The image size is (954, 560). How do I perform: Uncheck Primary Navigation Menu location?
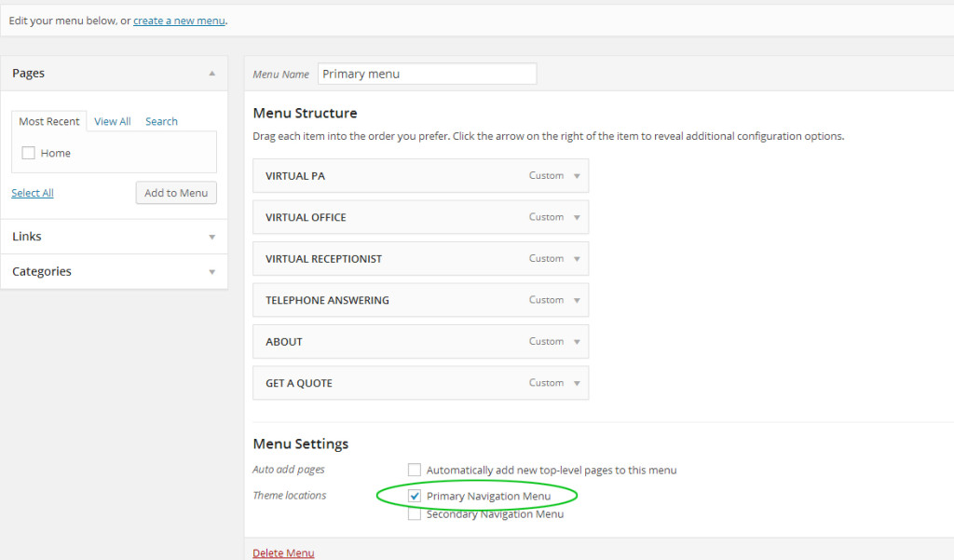tap(415, 496)
